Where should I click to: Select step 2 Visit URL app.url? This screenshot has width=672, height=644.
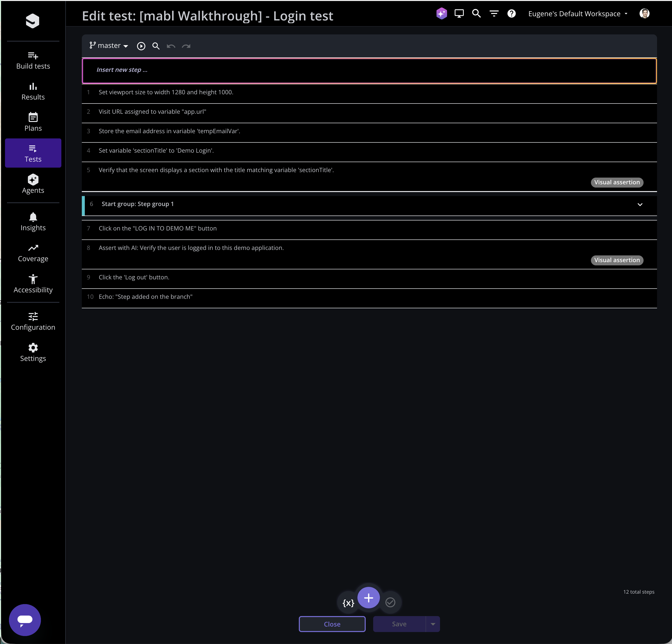pyautogui.click(x=369, y=113)
